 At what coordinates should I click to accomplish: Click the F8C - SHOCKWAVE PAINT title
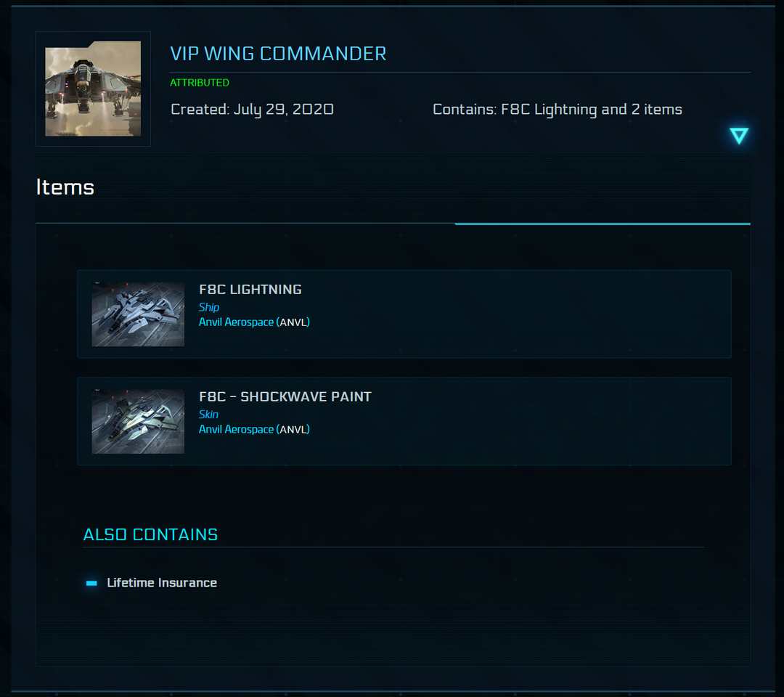(x=285, y=396)
